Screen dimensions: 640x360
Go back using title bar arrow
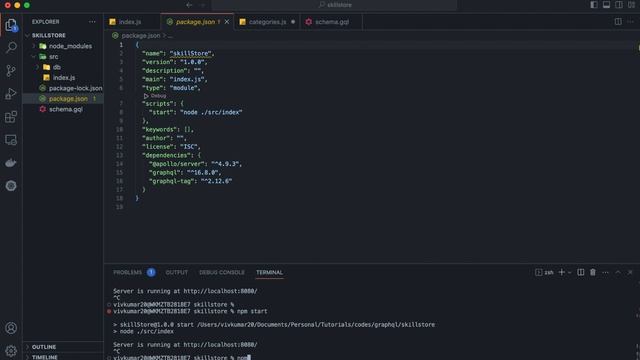[x=189, y=5]
